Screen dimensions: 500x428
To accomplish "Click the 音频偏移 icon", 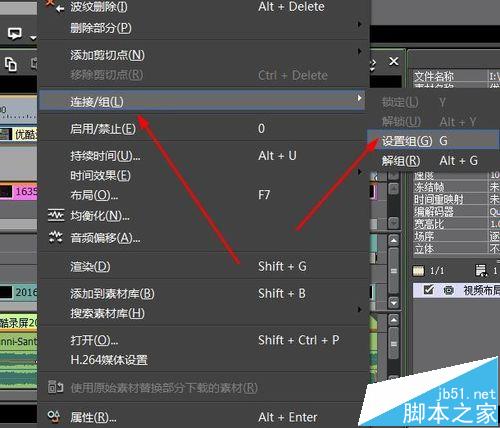I will [x=55, y=237].
